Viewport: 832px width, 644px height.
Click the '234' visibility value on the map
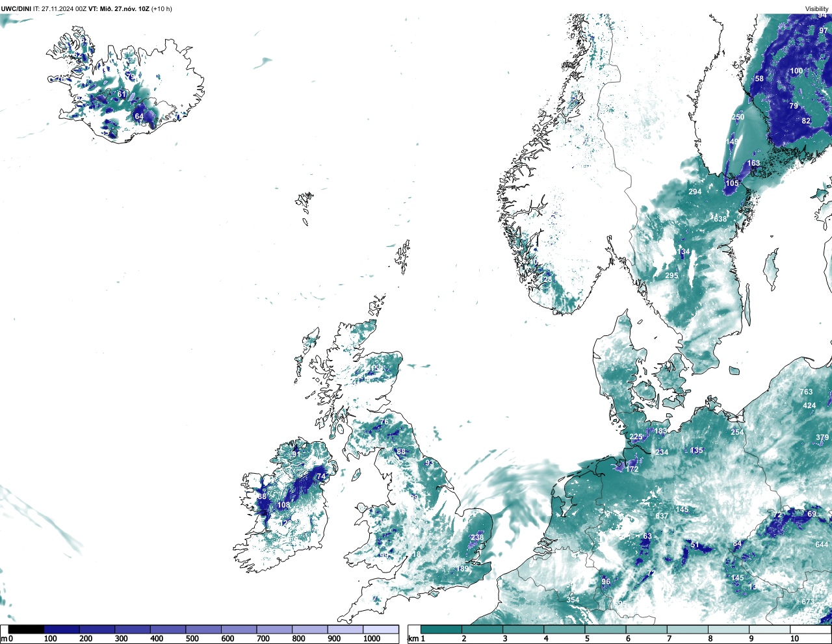662,452
